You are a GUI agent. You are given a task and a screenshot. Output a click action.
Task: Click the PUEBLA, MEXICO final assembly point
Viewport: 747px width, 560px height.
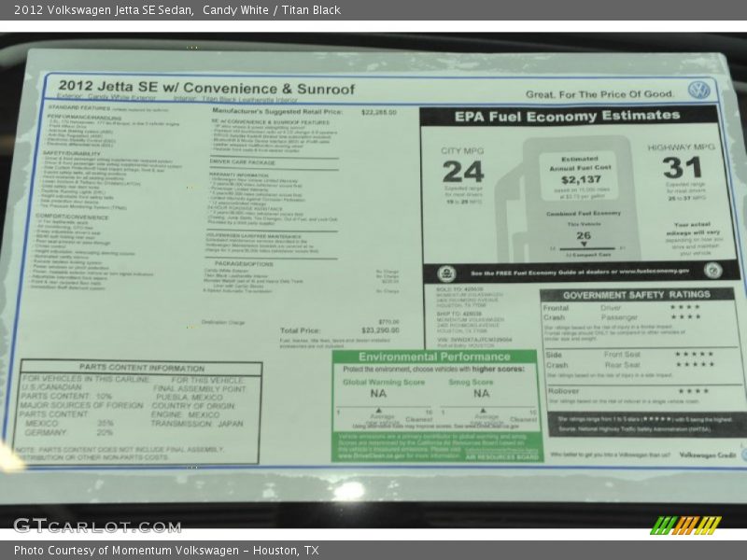[x=190, y=398]
